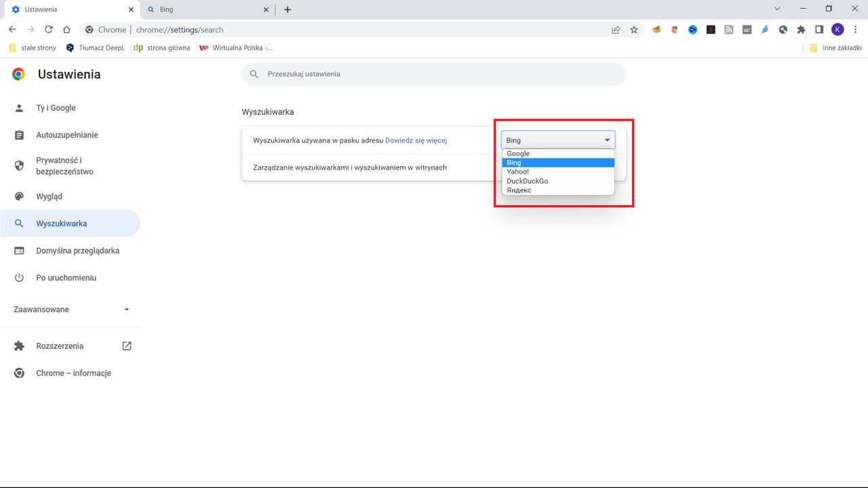Click the 'Dowiedz się więcej' link
The image size is (868, 488).
click(x=416, y=140)
